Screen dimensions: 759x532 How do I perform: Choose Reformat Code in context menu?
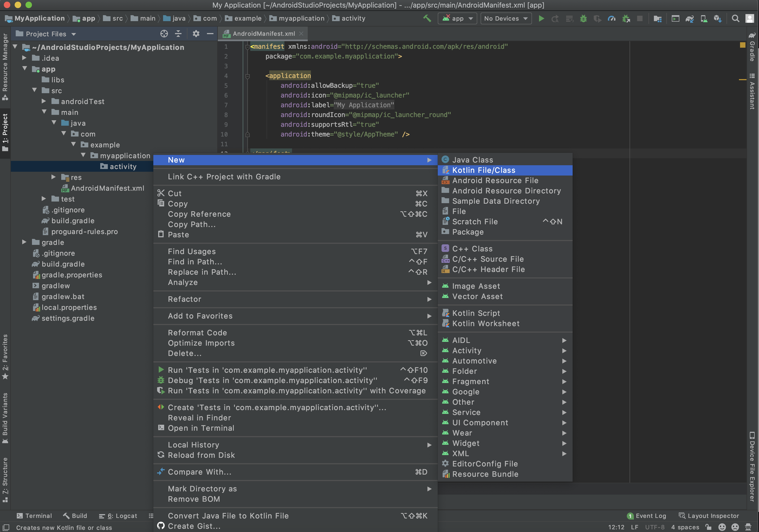197,333
